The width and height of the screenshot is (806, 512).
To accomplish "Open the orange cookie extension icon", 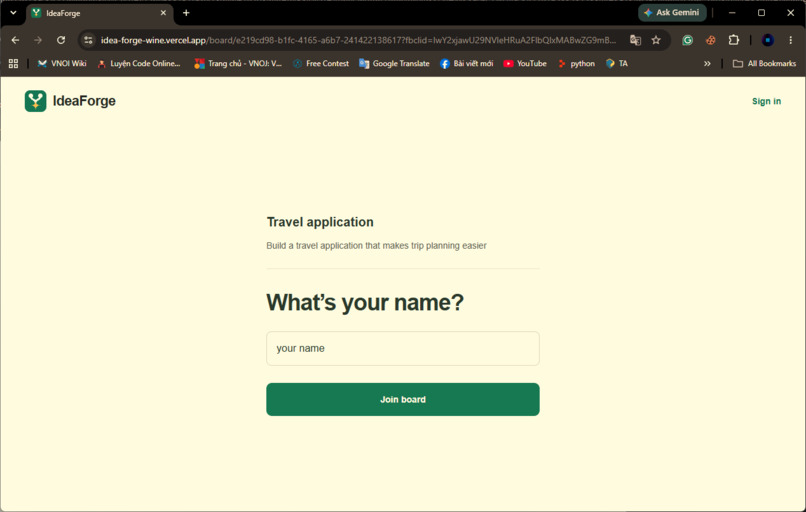I will coord(710,40).
